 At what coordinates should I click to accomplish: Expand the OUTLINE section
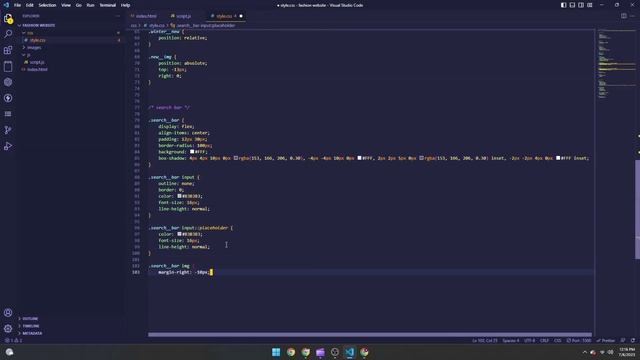pos(30,318)
